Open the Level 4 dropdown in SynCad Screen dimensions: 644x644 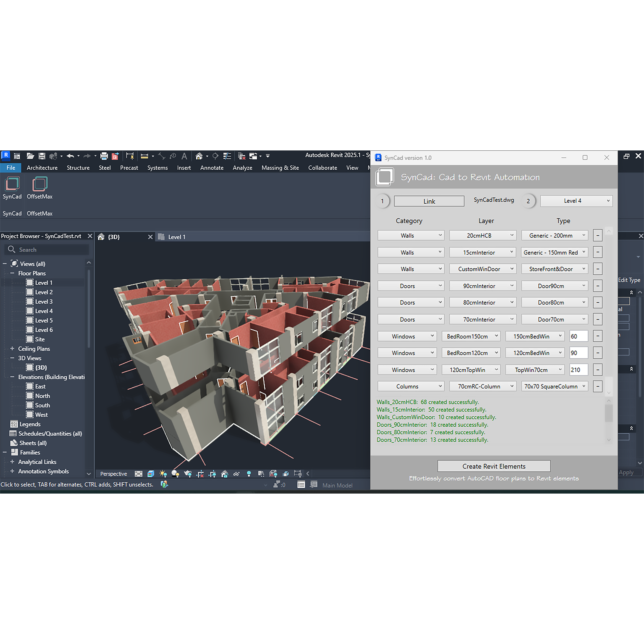(x=576, y=201)
